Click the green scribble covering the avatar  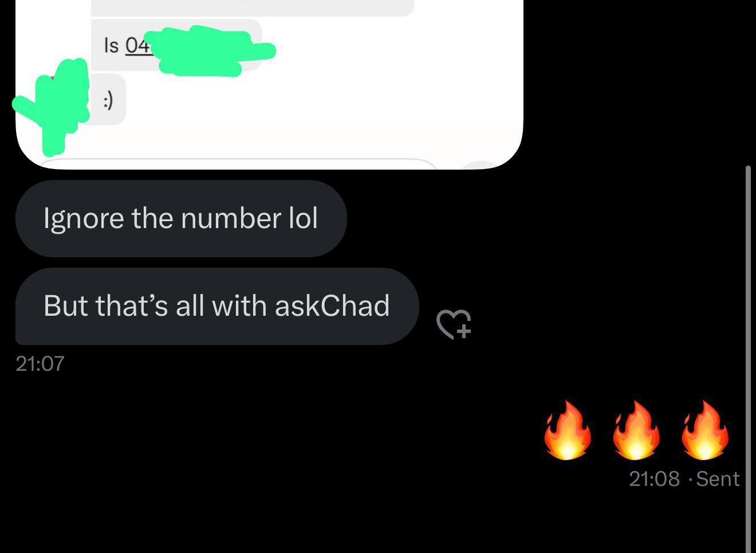point(53,107)
